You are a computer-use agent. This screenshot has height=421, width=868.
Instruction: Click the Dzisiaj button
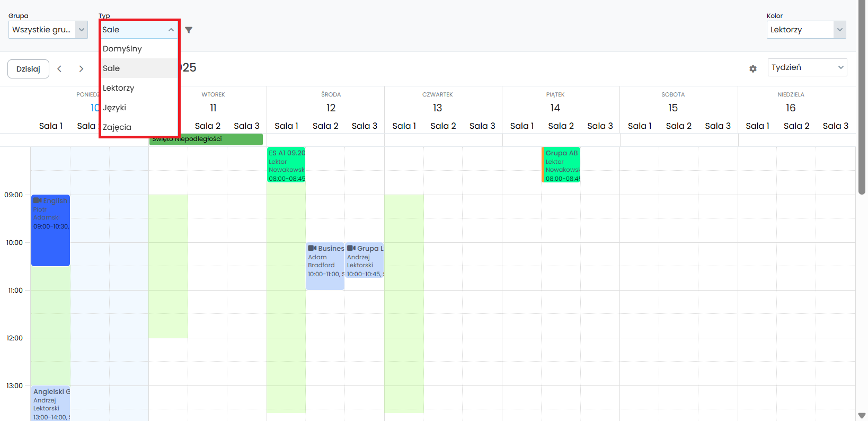point(28,69)
